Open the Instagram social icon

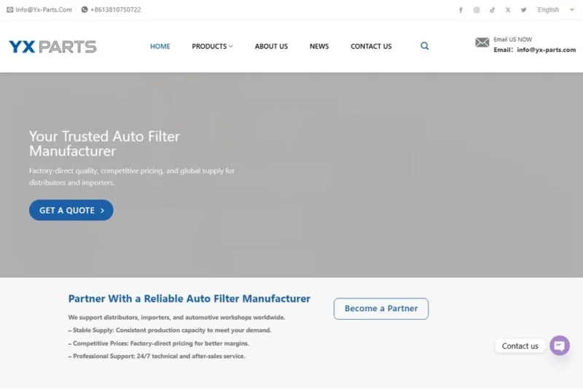[477, 10]
